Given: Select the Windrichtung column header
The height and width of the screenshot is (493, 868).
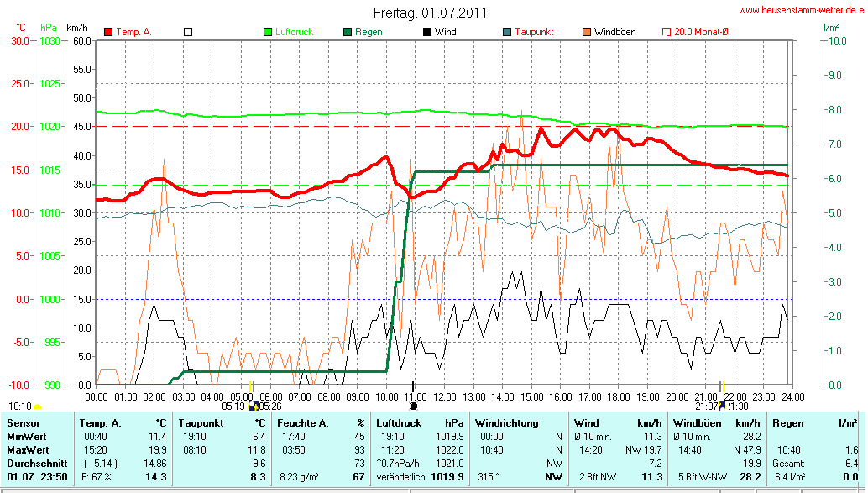Looking at the screenshot, I should click(x=505, y=423).
